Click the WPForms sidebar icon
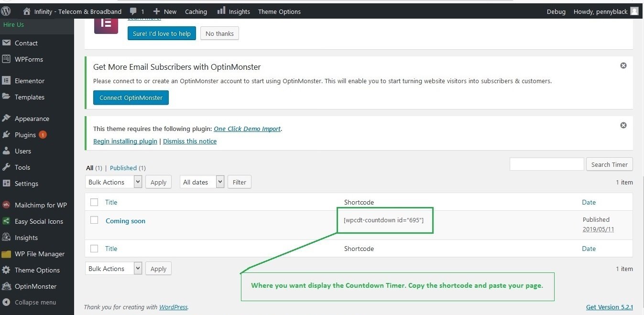Image resolution: width=644 pixels, height=315 pixels. point(6,59)
